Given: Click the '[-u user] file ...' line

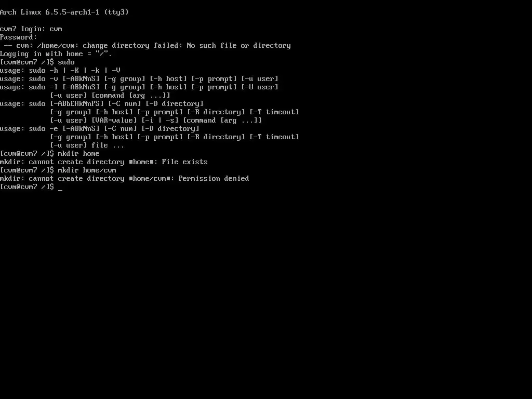Looking at the screenshot, I should click(x=87, y=145).
